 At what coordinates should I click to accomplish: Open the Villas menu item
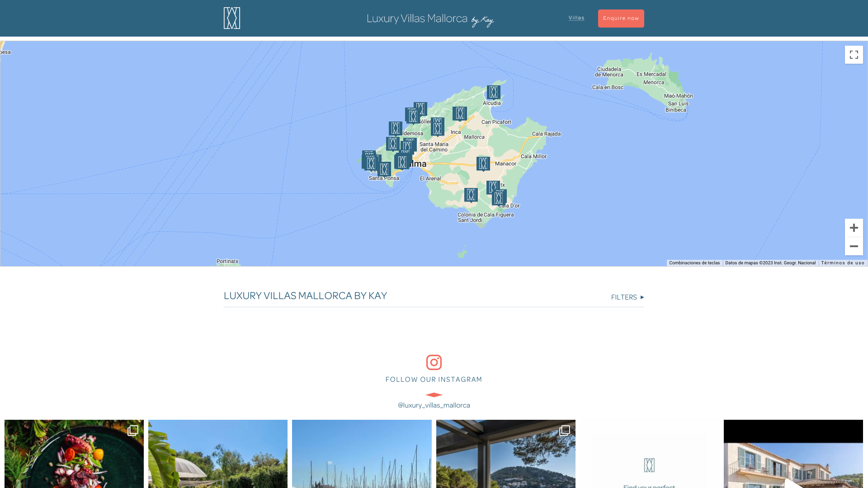(x=576, y=18)
